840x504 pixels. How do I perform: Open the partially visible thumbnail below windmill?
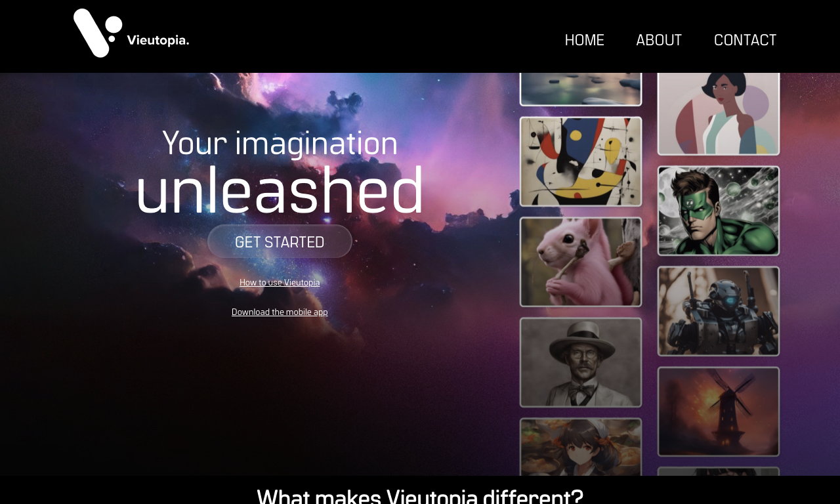click(719, 472)
